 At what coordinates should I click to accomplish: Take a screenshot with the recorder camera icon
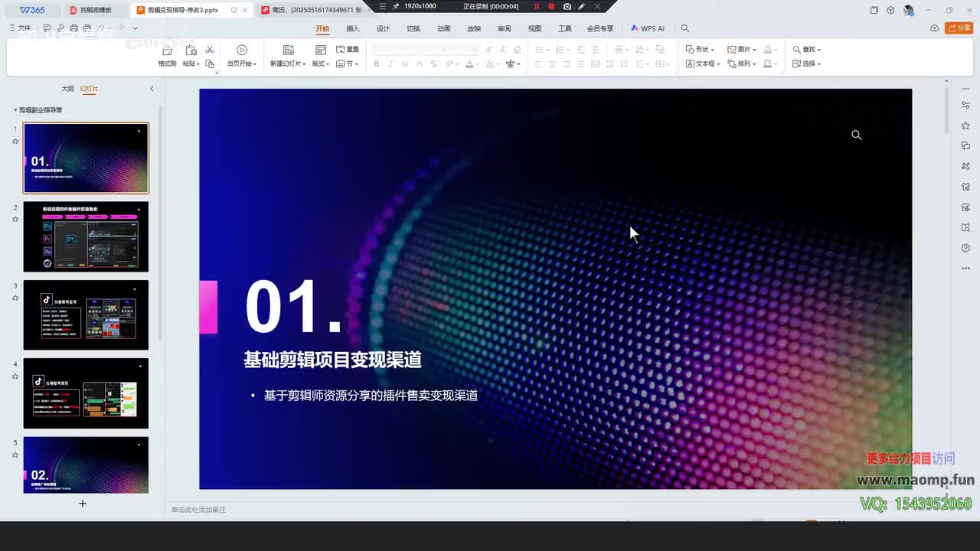point(567,6)
